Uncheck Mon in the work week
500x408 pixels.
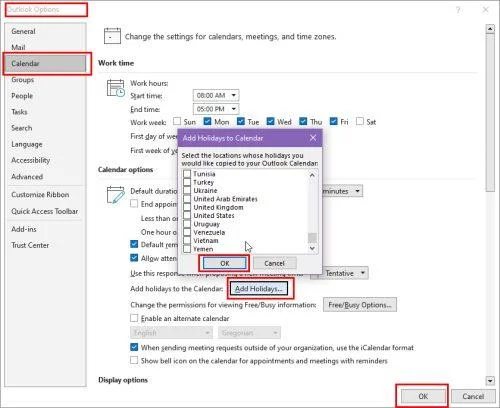207,121
